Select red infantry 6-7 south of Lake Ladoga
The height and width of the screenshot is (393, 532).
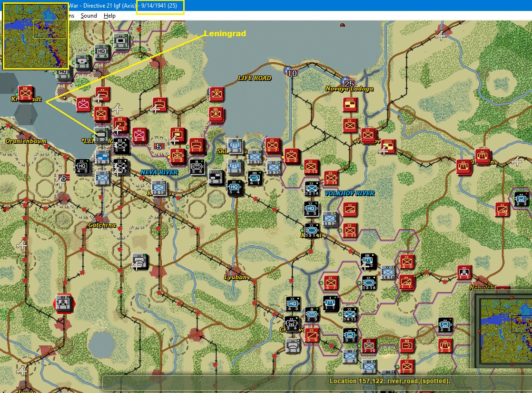click(273, 145)
